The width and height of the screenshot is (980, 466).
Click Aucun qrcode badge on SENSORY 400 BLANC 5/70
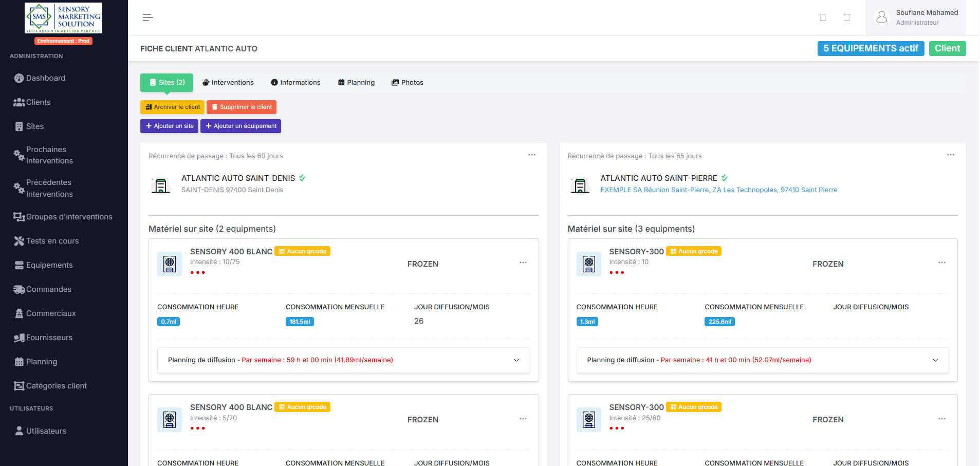point(302,407)
